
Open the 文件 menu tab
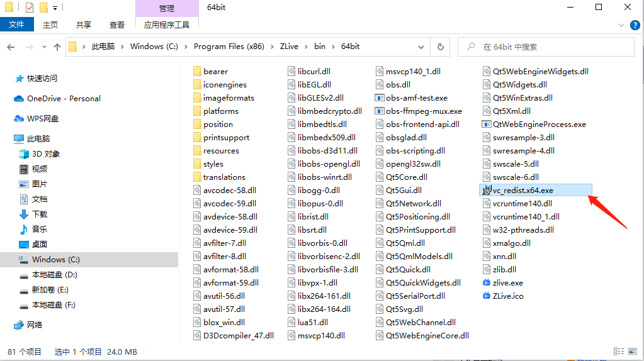16,25
